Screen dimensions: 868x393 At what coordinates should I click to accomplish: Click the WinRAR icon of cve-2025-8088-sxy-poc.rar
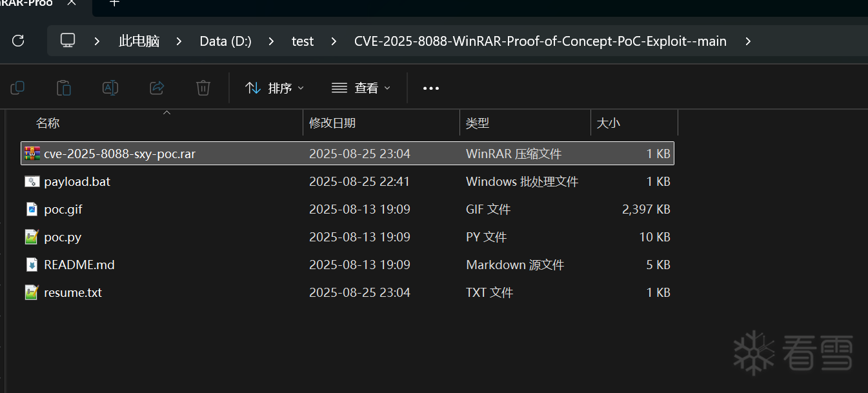[32, 154]
